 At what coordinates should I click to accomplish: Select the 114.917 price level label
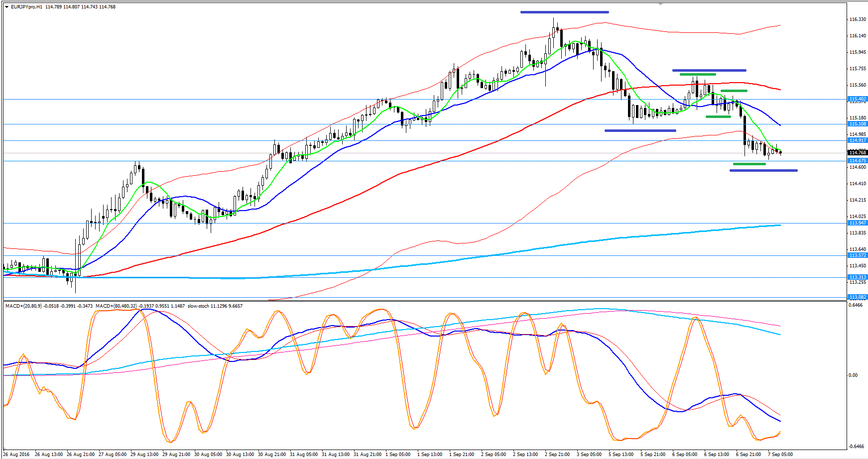[858, 140]
